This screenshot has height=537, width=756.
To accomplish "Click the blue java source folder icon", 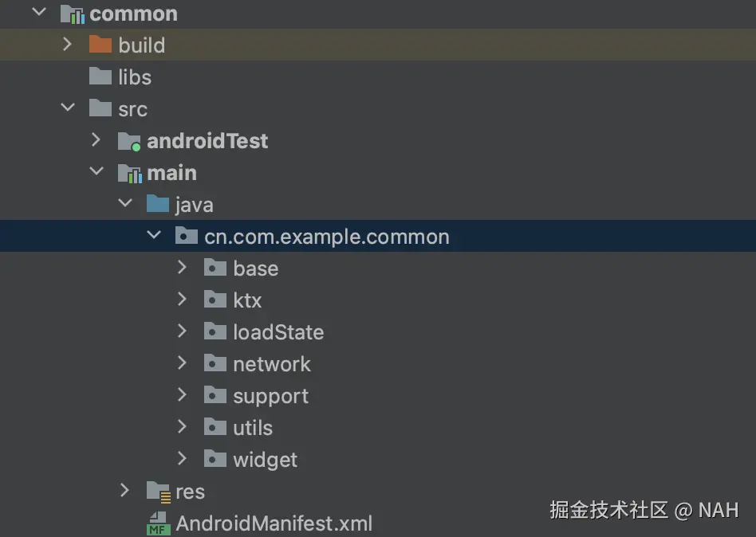I will tap(158, 205).
